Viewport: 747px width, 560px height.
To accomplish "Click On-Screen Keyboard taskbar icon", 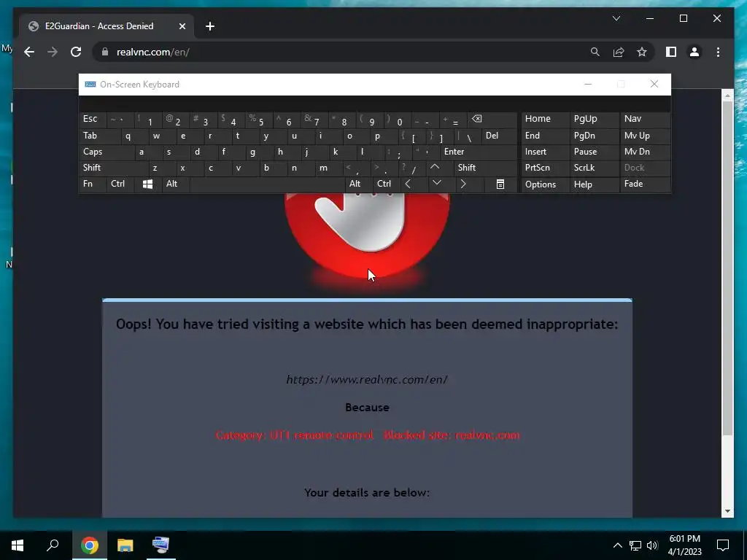I will click(x=160, y=545).
